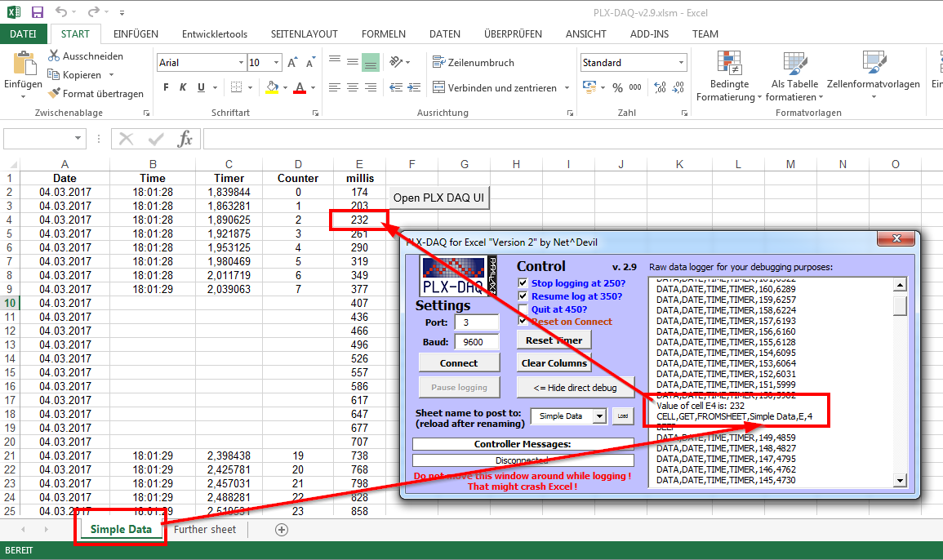This screenshot has height=560, width=943.
Task: Save the workbook with the floppy disk icon
Action: (38, 12)
